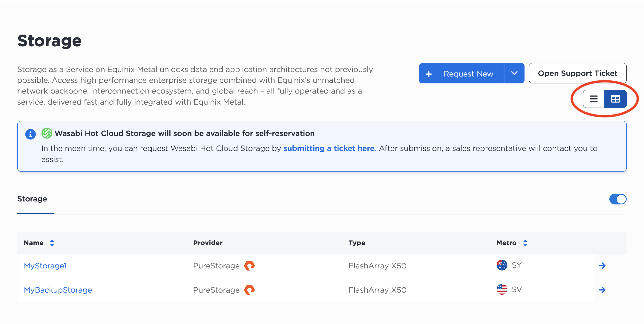Click the Name column header label

34,243
